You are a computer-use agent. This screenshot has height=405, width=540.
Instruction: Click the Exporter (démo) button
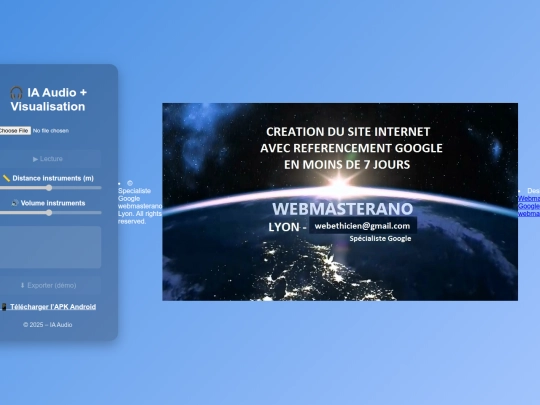(48, 285)
